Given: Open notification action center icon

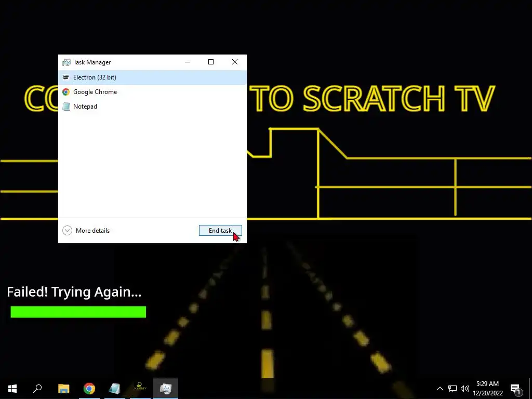Looking at the screenshot, I should point(516,389).
